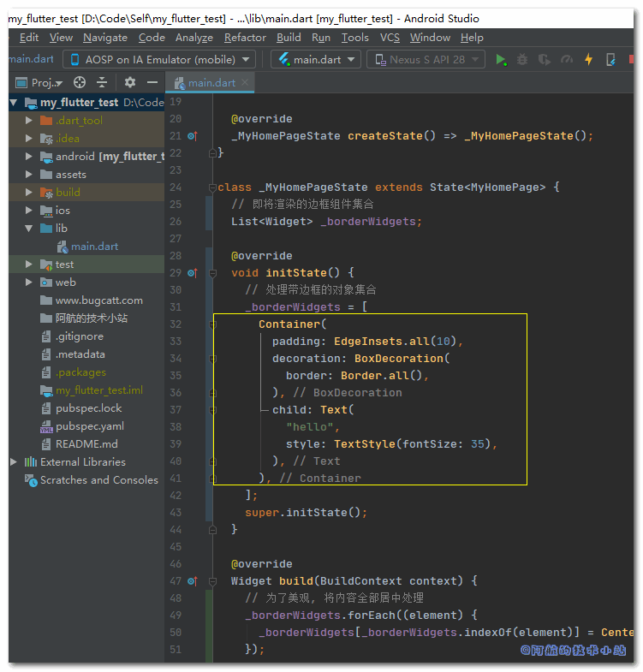This screenshot has width=643, height=672.
Task: Select pubspec.yaml in project tree
Action: tap(89, 426)
